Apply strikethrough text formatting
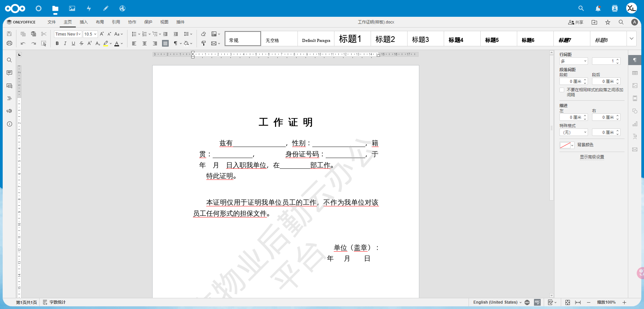Viewport: 644px width, 309px height. [82, 43]
